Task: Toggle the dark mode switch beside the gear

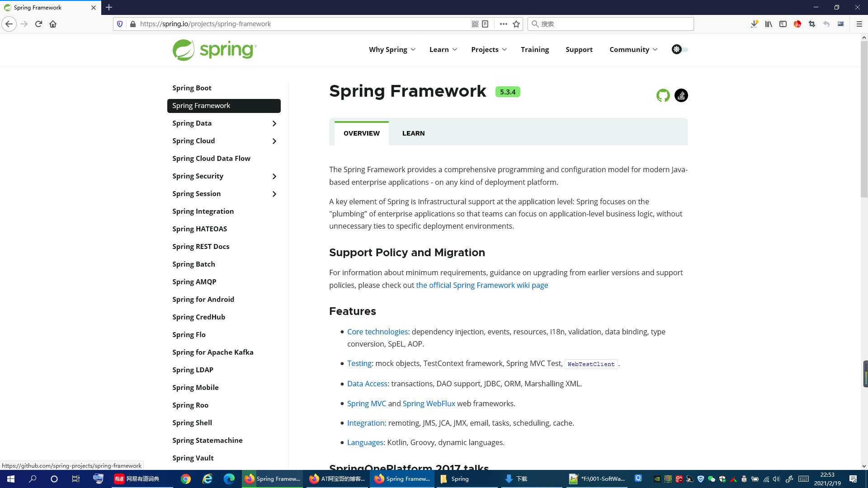Action: pyautogui.click(x=684, y=50)
